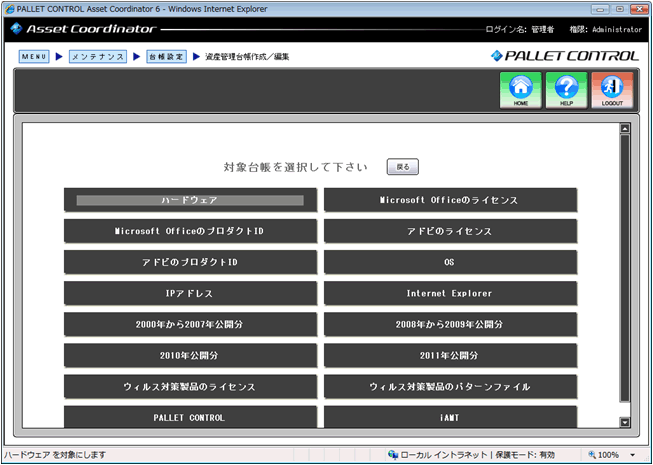Image resolution: width=653 pixels, height=465 pixels.
Task: Close the Internet Explorer window
Action: pos(639,9)
